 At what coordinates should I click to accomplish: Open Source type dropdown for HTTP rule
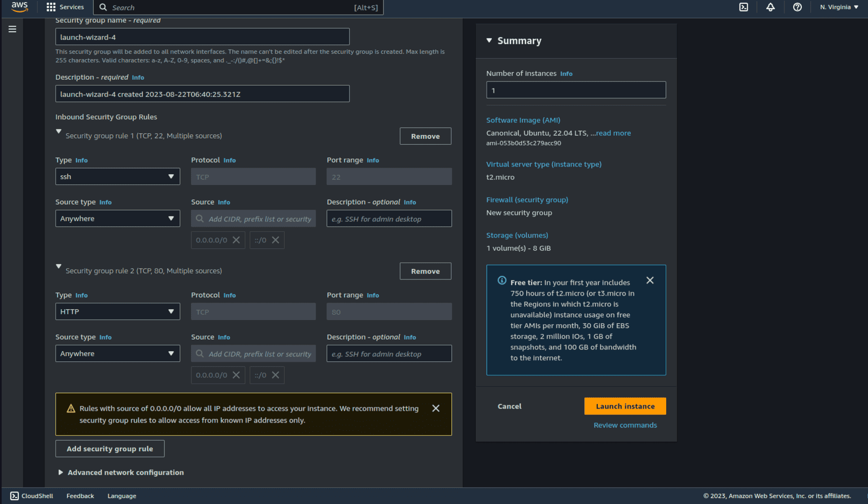coord(117,354)
